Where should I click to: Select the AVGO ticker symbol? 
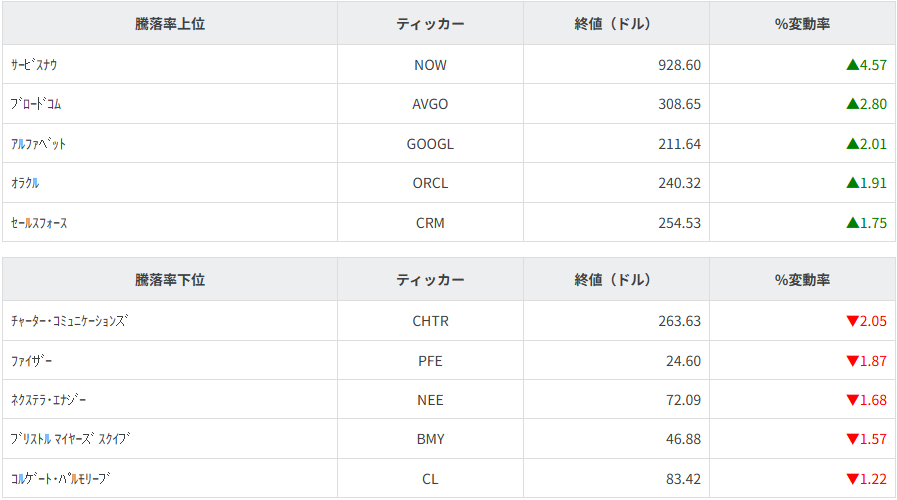(430, 104)
